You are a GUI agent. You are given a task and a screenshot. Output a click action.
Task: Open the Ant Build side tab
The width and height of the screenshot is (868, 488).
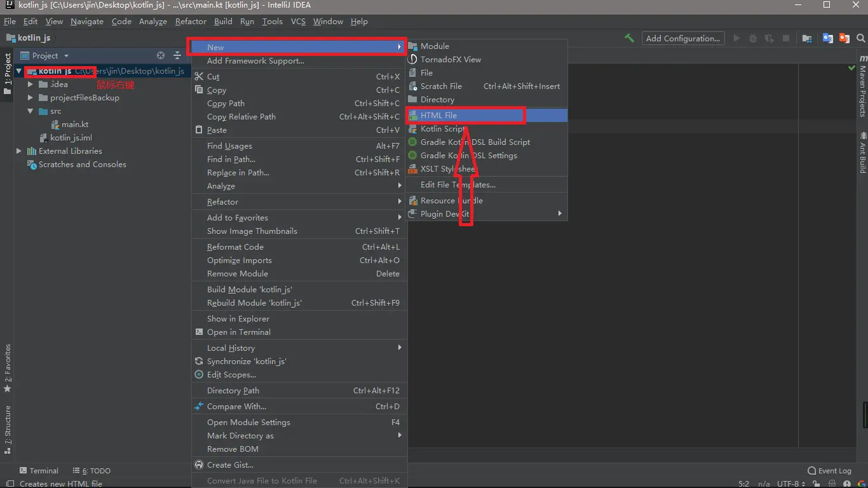click(x=862, y=152)
